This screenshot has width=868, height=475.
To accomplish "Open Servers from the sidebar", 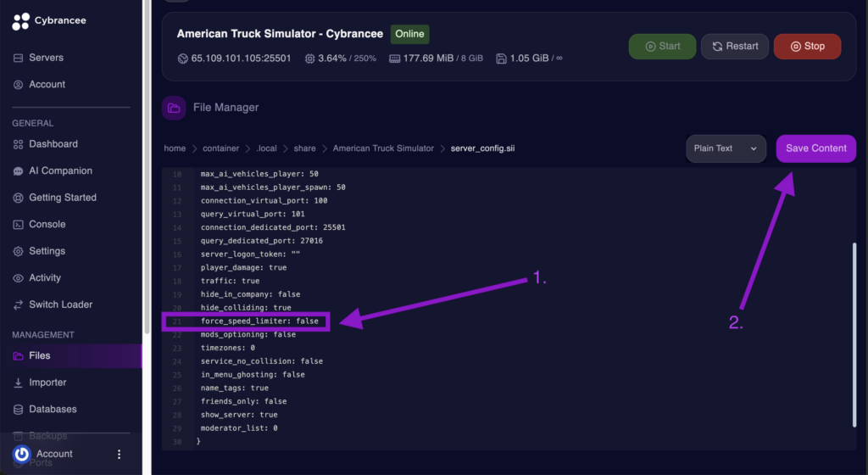I will [x=46, y=58].
